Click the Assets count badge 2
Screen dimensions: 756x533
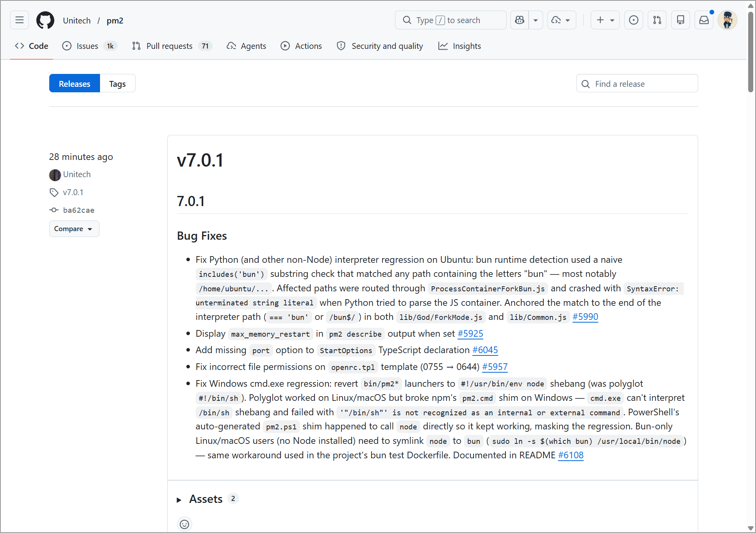click(233, 499)
